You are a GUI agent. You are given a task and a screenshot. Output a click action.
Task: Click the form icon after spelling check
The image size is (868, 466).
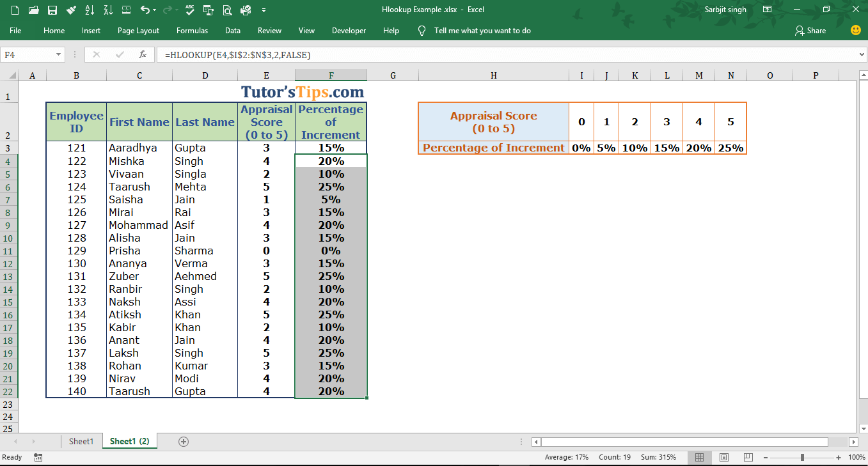coord(208,10)
